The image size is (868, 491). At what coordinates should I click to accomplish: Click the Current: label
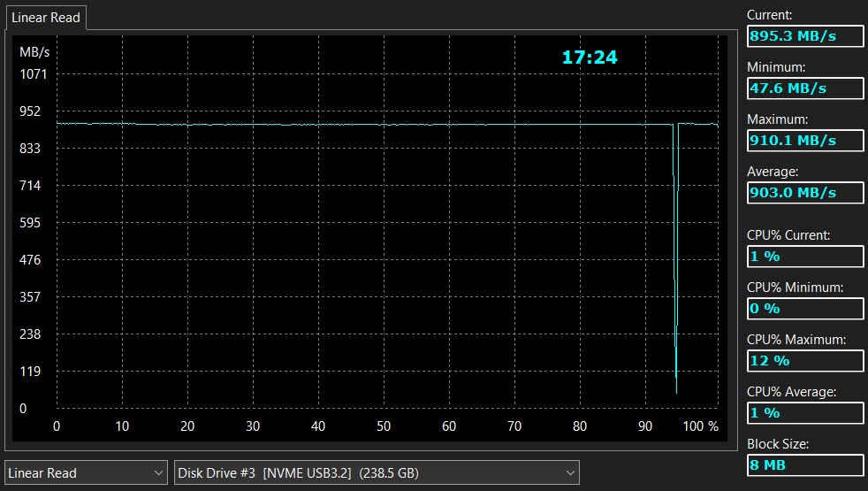coord(770,15)
